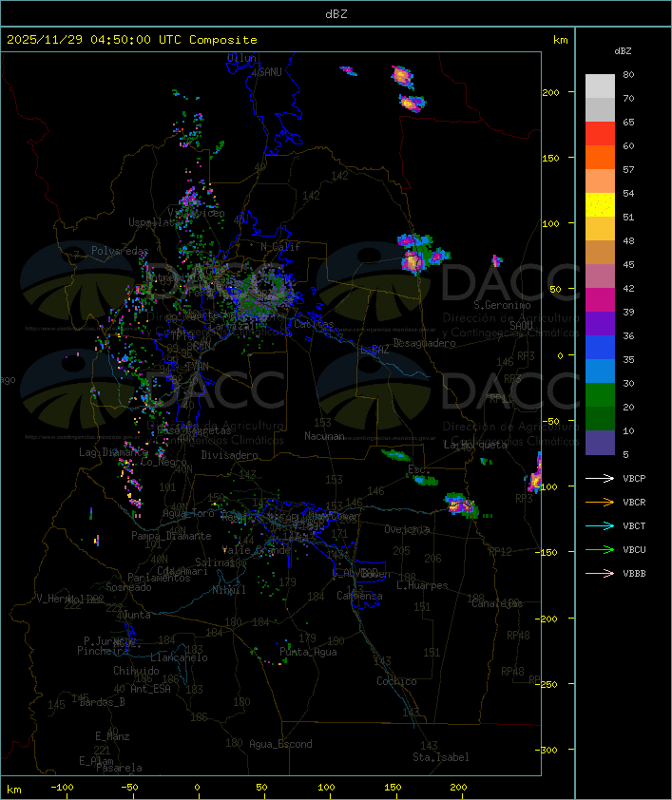672x800 pixels.
Task: Click the radar echo cluster above Canalejas border
Action: click(x=462, y=505)
